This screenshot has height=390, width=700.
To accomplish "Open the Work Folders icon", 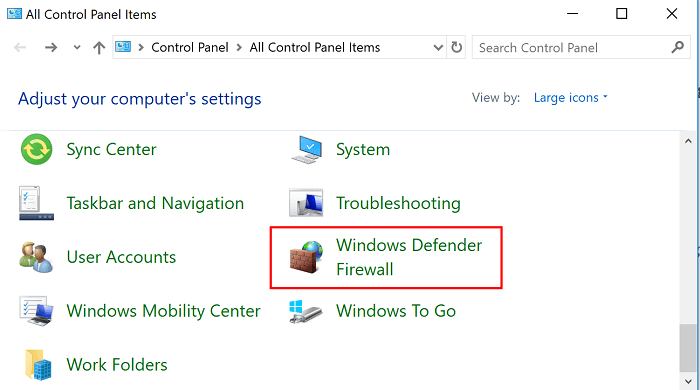I will pyautogui.click(x=38, y=365).
